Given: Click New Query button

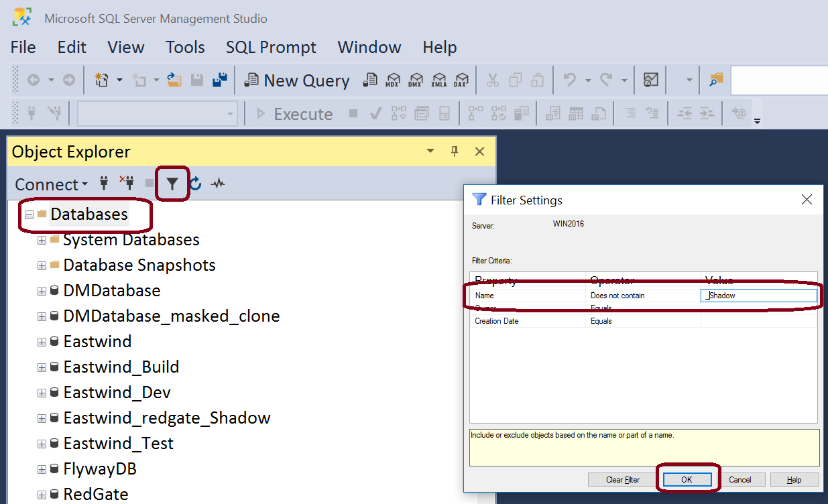Looking at the screenshot, I should pos(296,80).
